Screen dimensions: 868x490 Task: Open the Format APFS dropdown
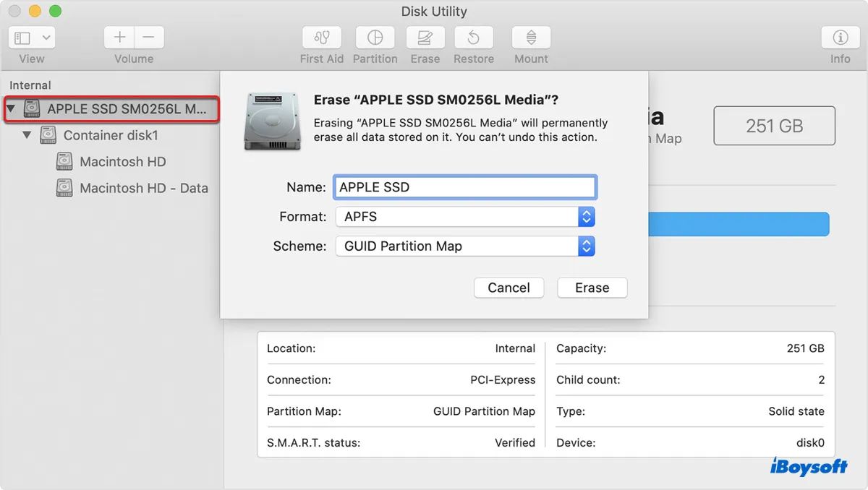[x=464, y=217]
